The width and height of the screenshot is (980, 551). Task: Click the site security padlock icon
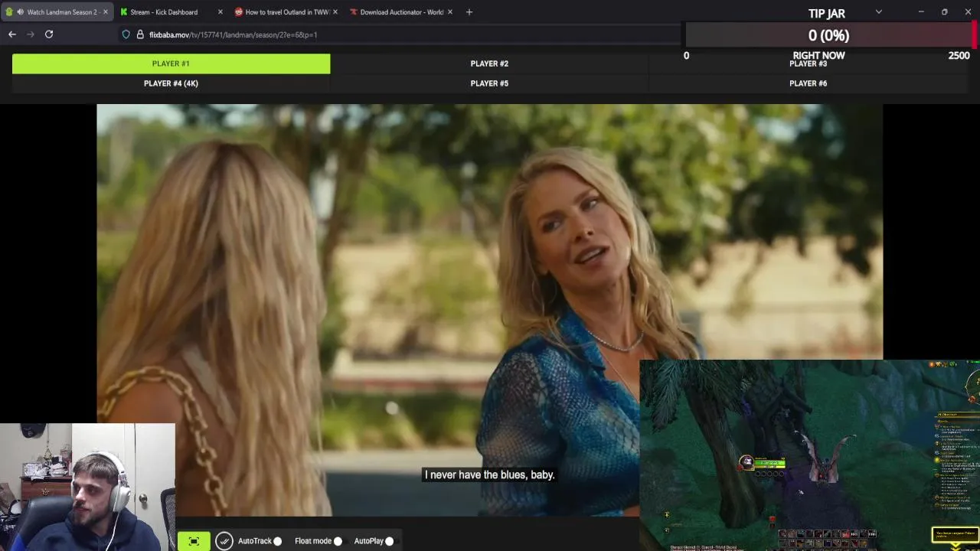pos(140,34)
